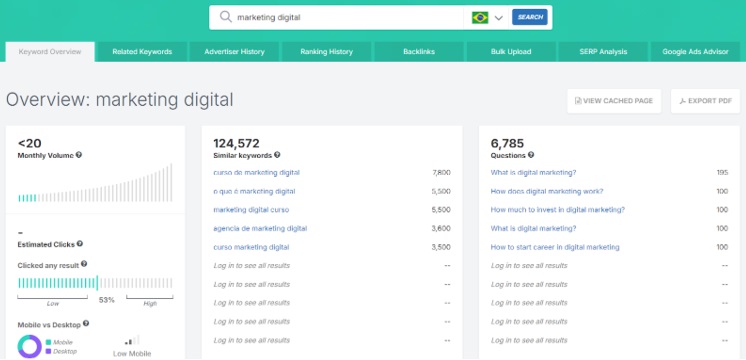Screen dimensions: 746x360
Task: Select the Keyword Overview tab
Action: pyautogui.click(x=50, y=52)
